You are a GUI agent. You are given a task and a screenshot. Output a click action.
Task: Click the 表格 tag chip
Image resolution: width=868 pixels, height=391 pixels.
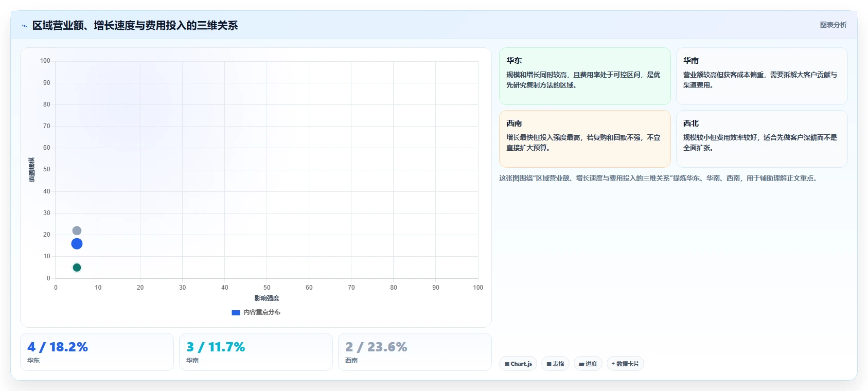click(555, 364)
